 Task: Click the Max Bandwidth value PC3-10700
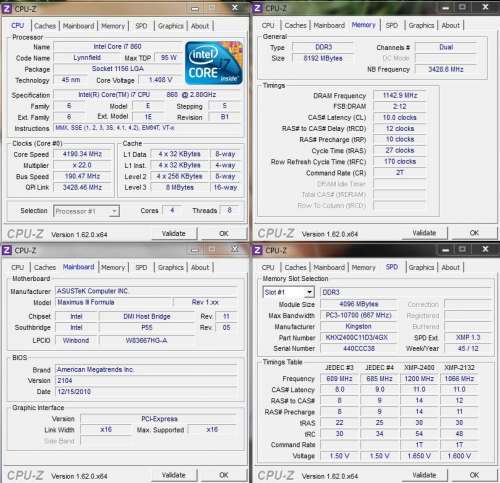[x=359, y=315]
